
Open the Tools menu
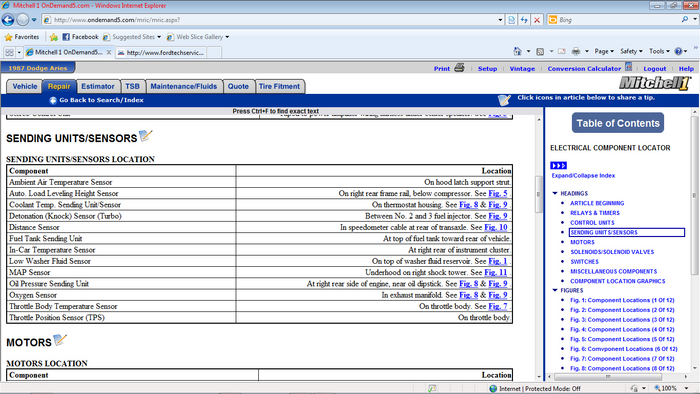[659, 51]
